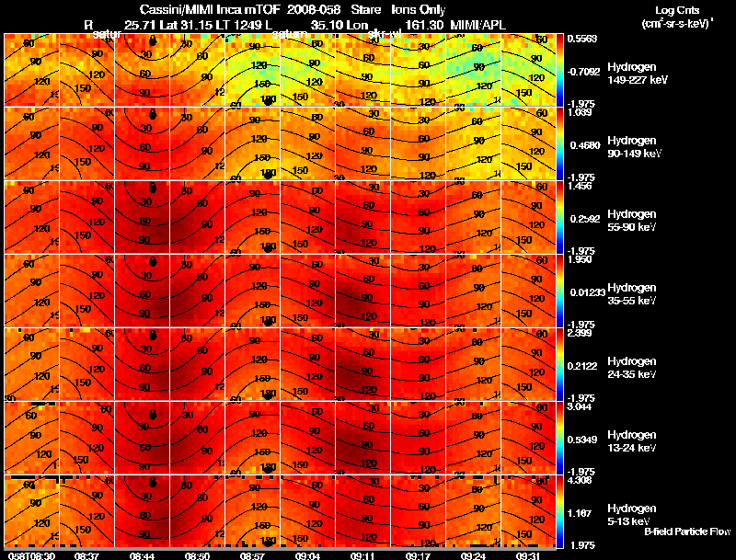This screenshot has width=736, height=560.
Task: Click the Hydrogen 149-227 keV color bar
Action: [560, 70]
